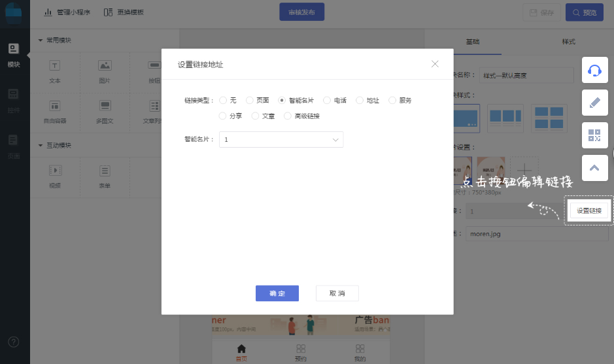This screenshot has width=614, height=364.
Task: Open 管理小程序 in top menu
Action: point(67,12)
